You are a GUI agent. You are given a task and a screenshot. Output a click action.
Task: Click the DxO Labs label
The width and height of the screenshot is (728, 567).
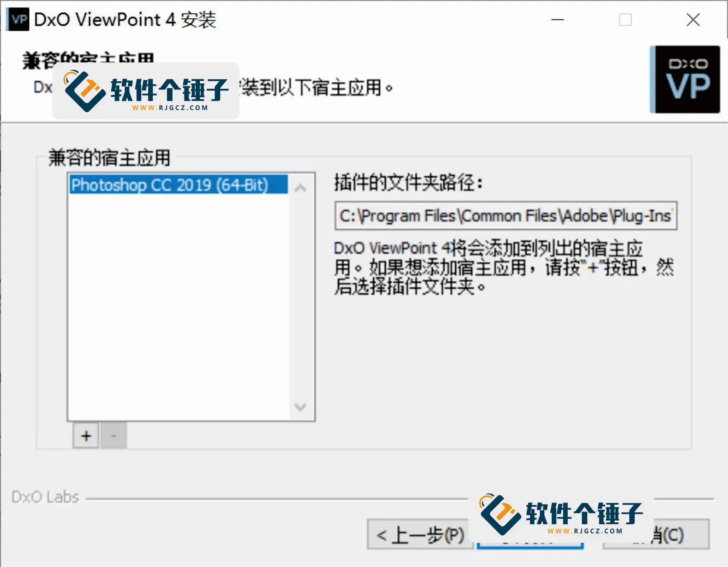(45, 497)
